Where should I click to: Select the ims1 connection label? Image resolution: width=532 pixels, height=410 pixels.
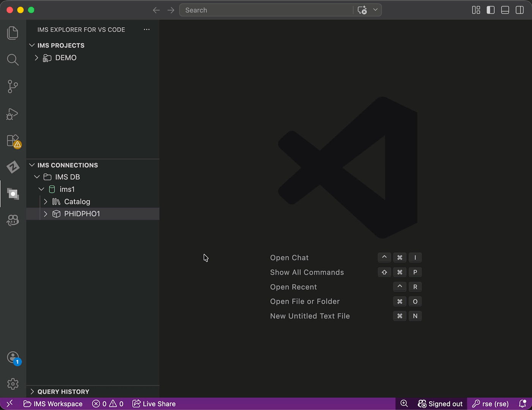67,189
